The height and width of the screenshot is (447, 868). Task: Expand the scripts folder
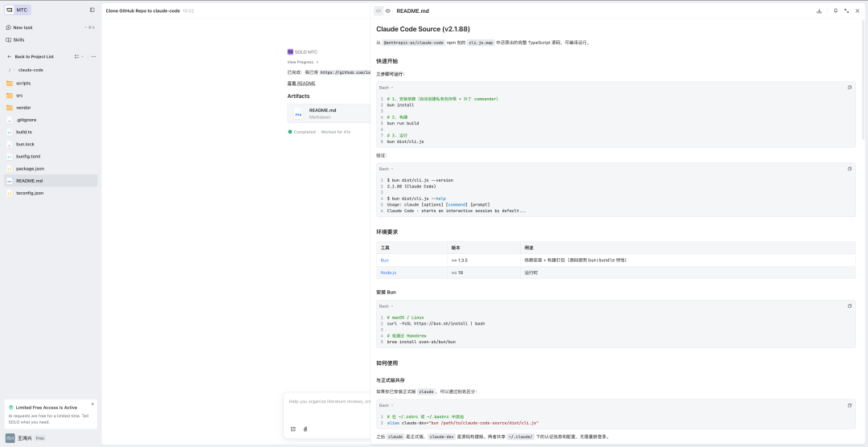pyautogui.click(x=23, y=83)
